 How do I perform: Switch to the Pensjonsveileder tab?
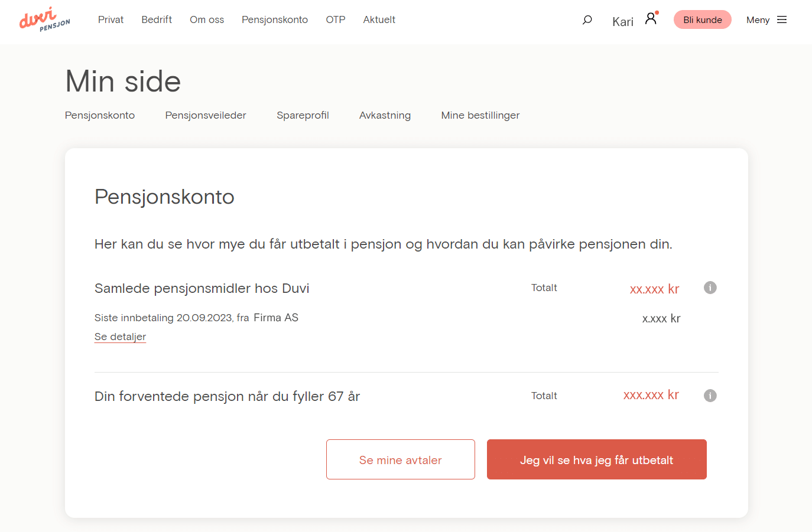pos(206,115)
